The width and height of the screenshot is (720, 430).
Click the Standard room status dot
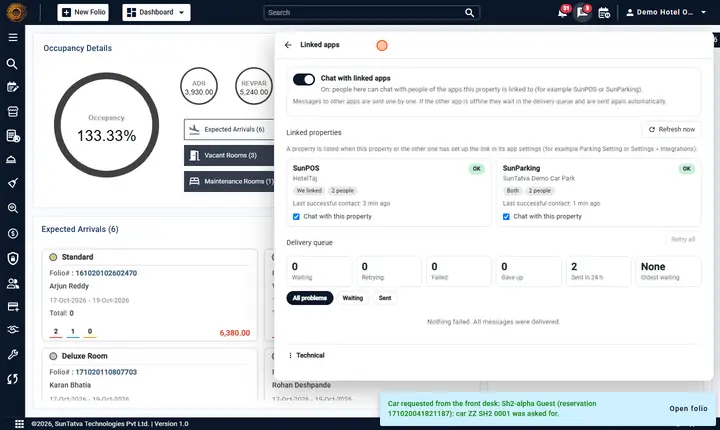(53, 257)
